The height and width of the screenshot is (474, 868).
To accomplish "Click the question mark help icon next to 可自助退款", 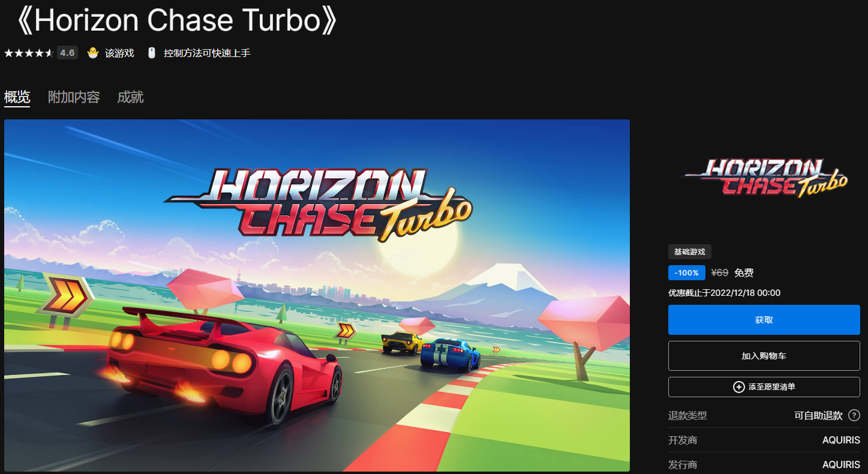I will [854, 415].
